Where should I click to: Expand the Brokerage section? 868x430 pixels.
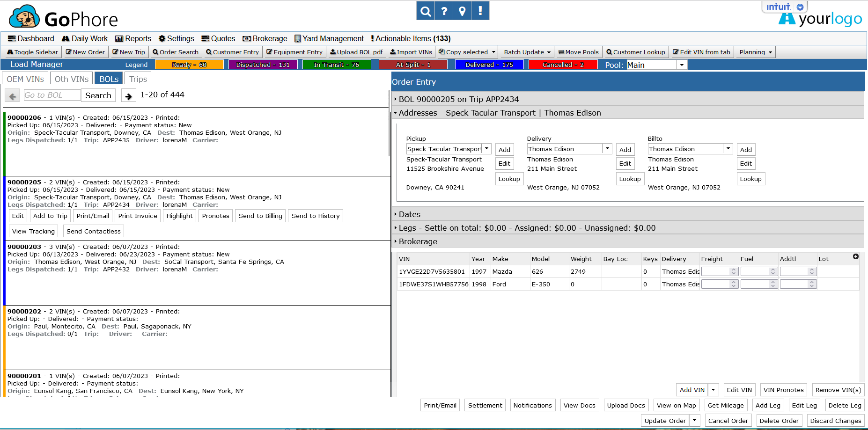click(x=628, y=241)
